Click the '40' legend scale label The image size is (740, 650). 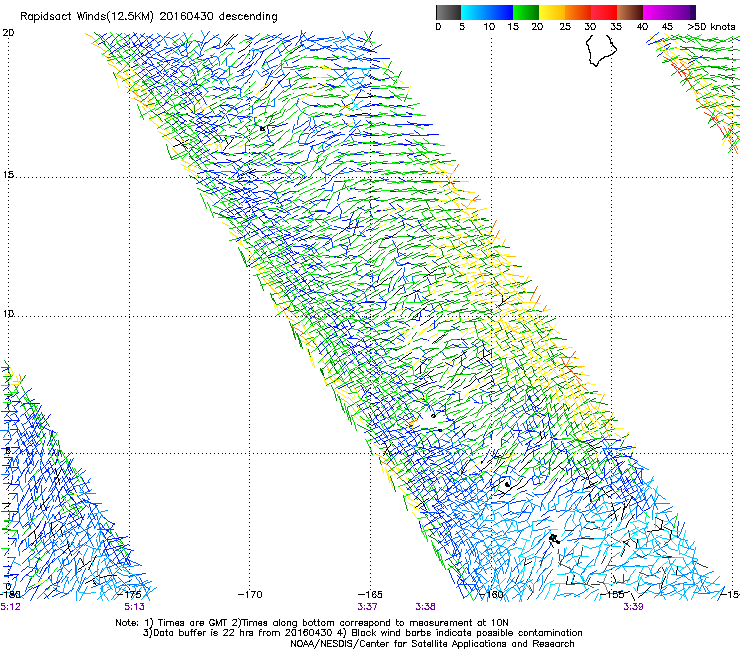(642, 27)
